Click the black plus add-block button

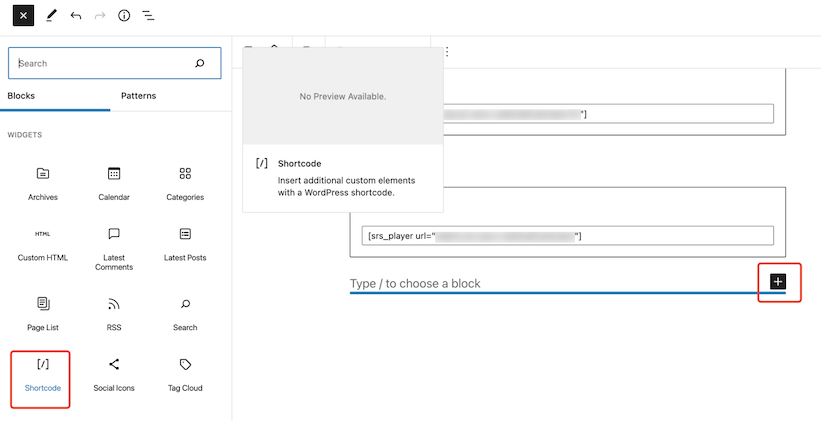[779, 282]
